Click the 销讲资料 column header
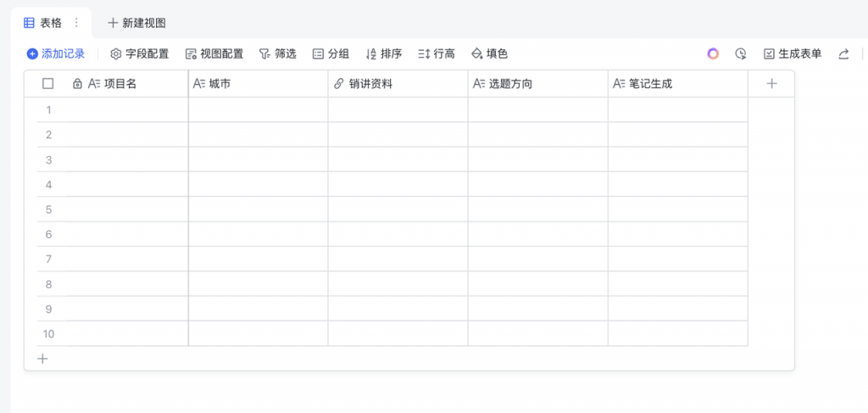 click(x=398, y=84)
